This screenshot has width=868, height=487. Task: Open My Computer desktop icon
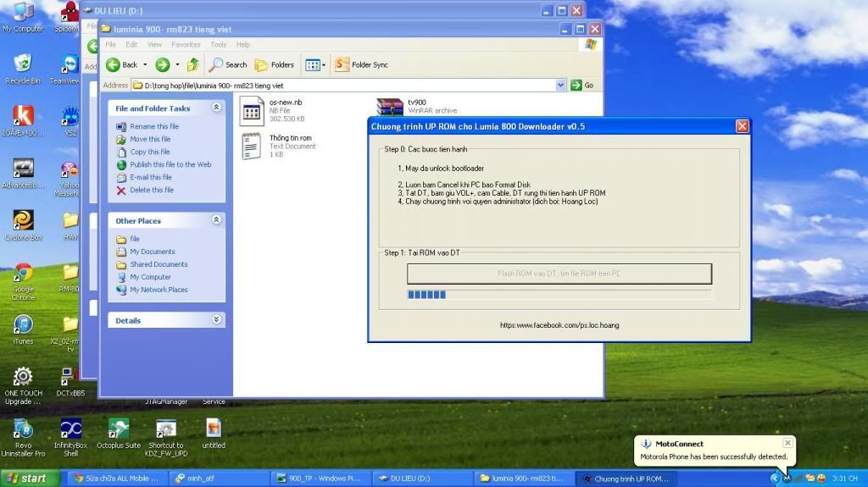(x=22, y=18)
